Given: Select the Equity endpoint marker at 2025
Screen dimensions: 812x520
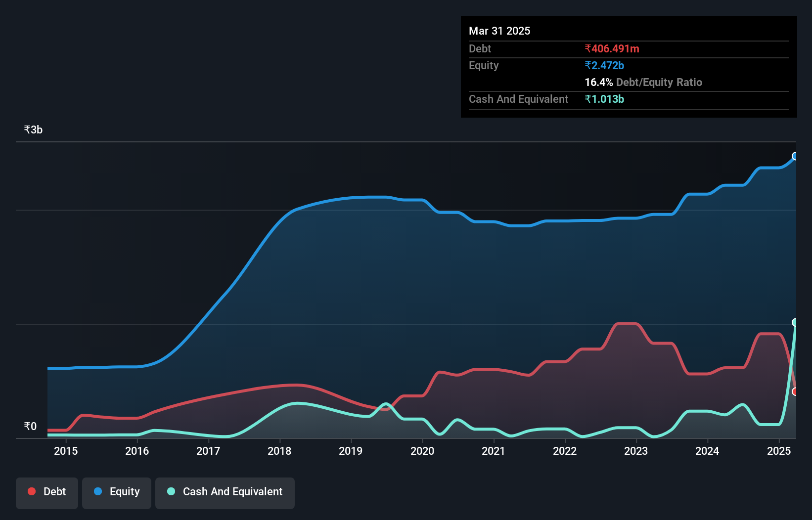Looking at the screenshot, I should tap(796, 156).
